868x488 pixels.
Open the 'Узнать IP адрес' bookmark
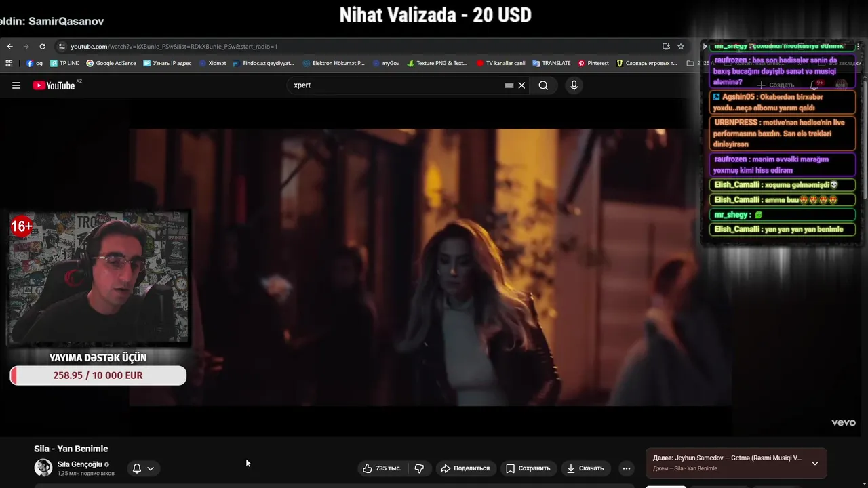[x=167, y=63]
